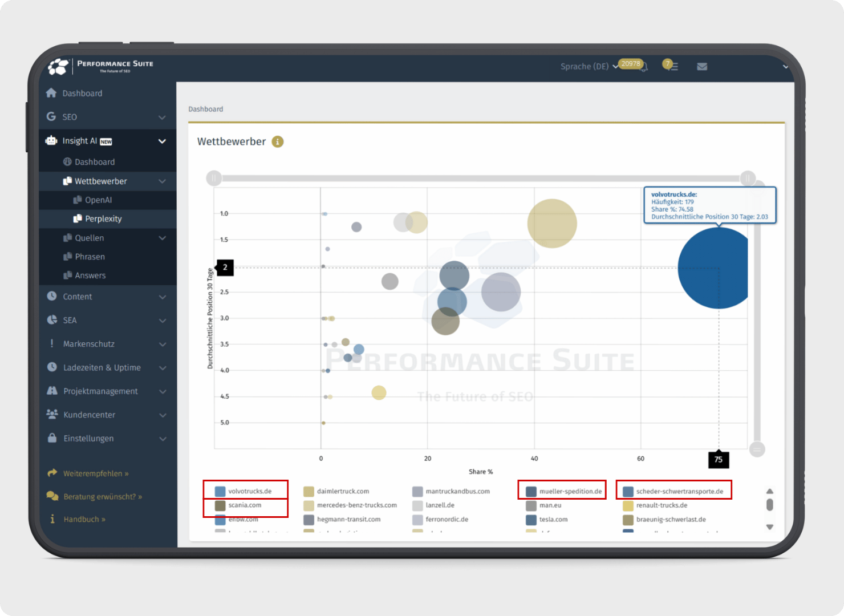This screenshot has height=616, width=844.
Task: Expand the SEA menu chevron
Action: 163,321
